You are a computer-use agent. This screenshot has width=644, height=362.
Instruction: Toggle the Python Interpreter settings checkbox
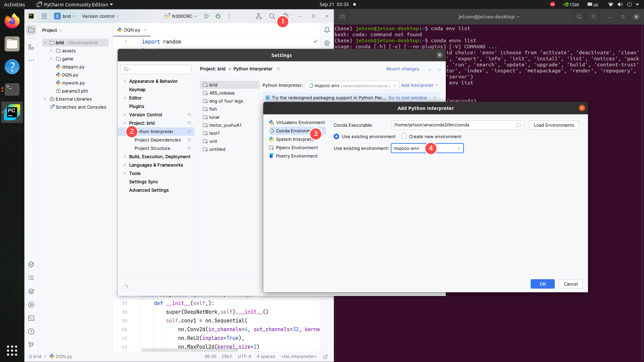(x=189, y=131)
